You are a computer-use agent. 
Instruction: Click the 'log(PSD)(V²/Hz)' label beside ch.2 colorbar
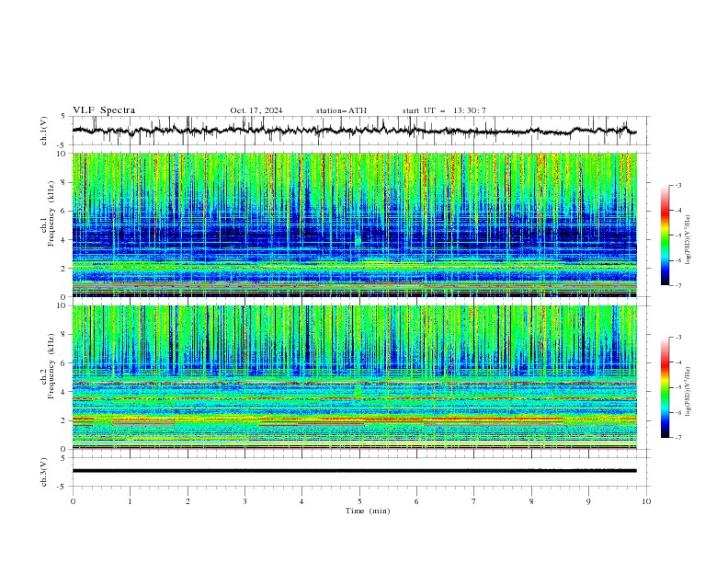688,391
